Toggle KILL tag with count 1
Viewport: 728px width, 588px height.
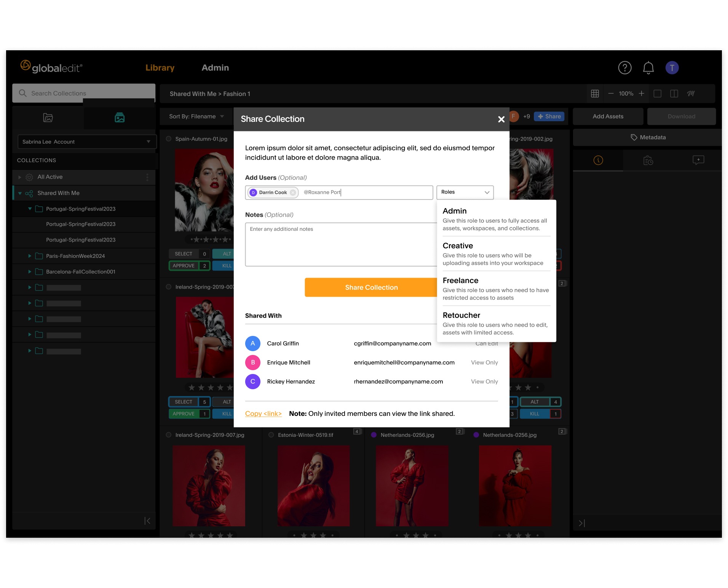tap(540, 414)
